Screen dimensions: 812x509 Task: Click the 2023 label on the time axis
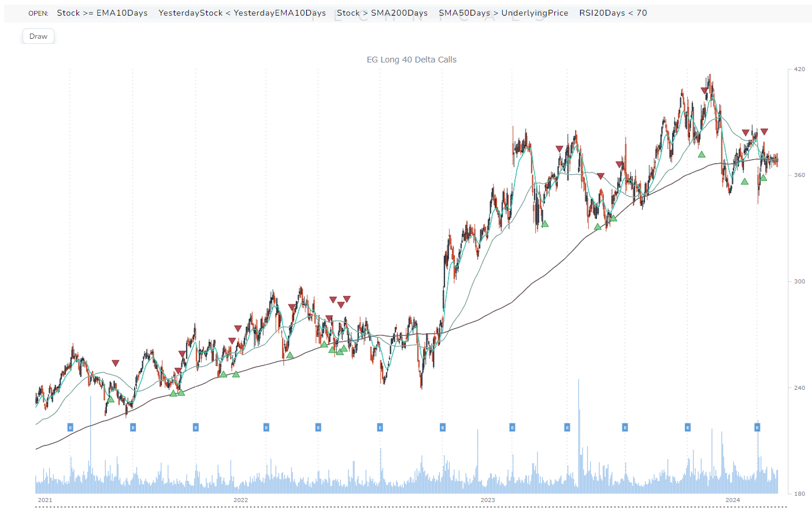(x=488, y=500)
